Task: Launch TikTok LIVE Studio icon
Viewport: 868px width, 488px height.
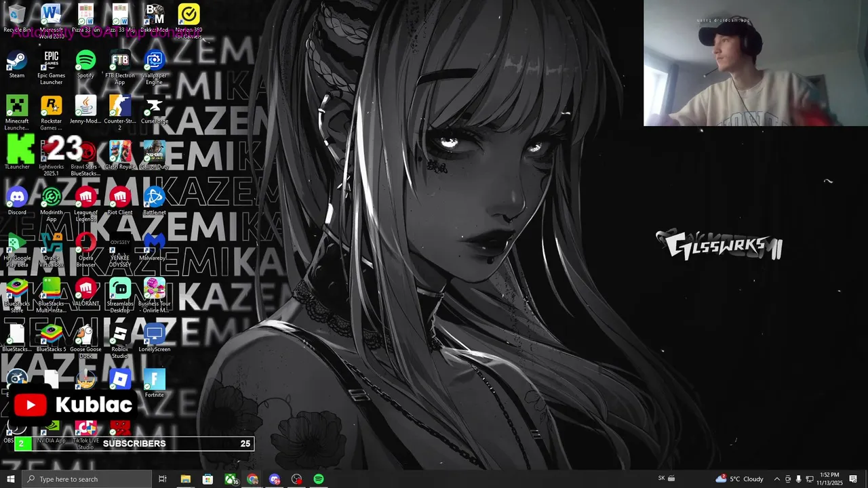Action: 85,436
